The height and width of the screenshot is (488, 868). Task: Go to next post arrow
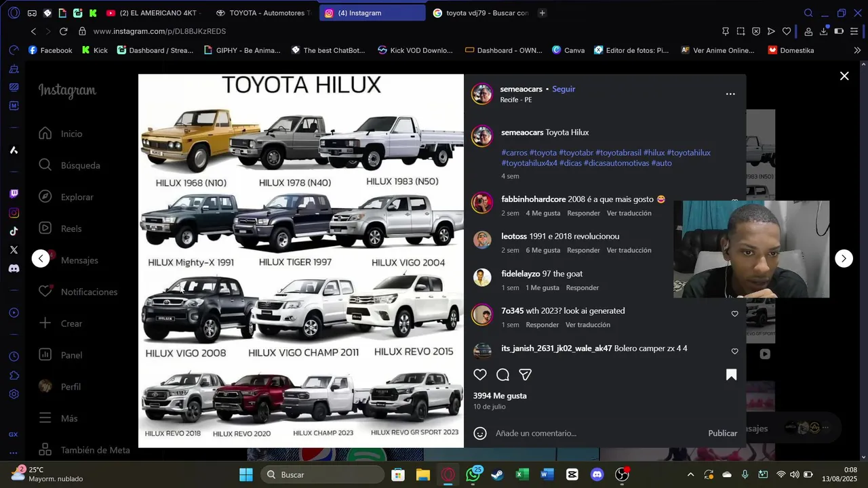(844, 258)
